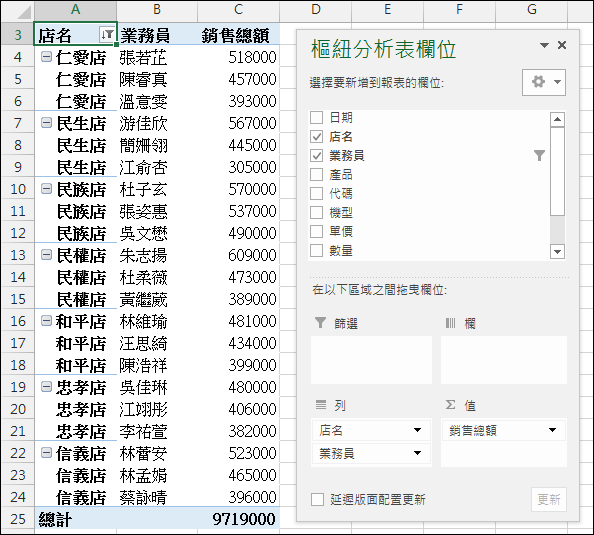Select the 業務員 header cell
This screenshot has height=535, width=594.
coord(157,35)
